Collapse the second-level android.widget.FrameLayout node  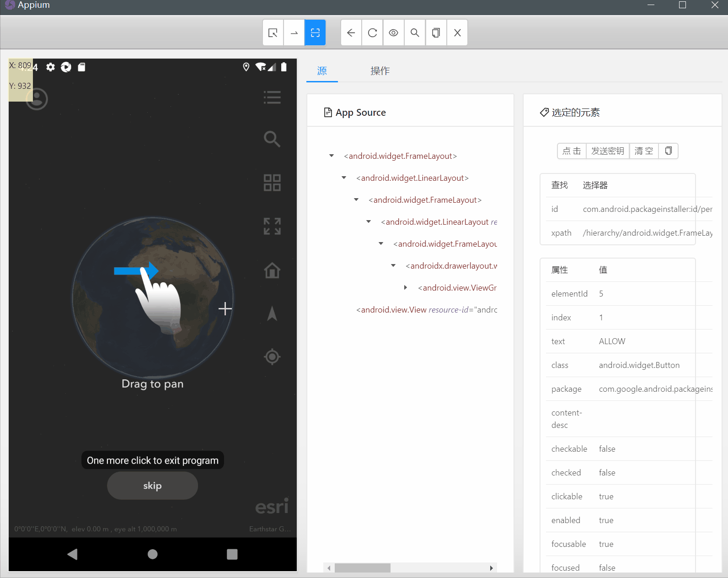pyautogui.click(x=356, y=200)
